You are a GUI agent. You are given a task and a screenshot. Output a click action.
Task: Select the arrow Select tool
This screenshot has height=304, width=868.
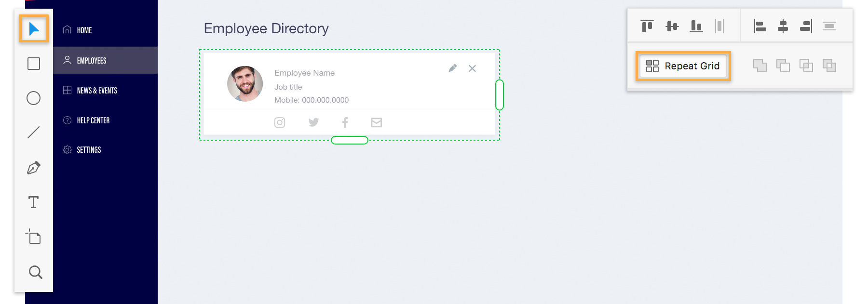coord(34,29)
